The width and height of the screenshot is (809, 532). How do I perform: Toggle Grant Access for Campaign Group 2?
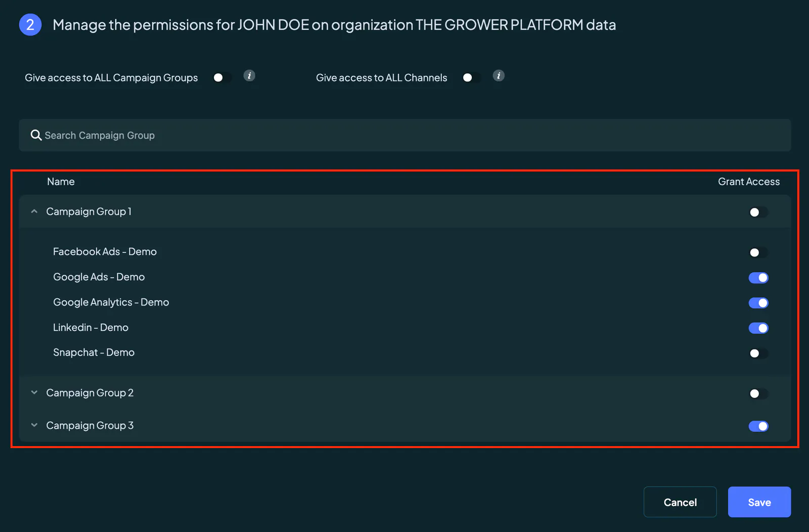point(758,393)
